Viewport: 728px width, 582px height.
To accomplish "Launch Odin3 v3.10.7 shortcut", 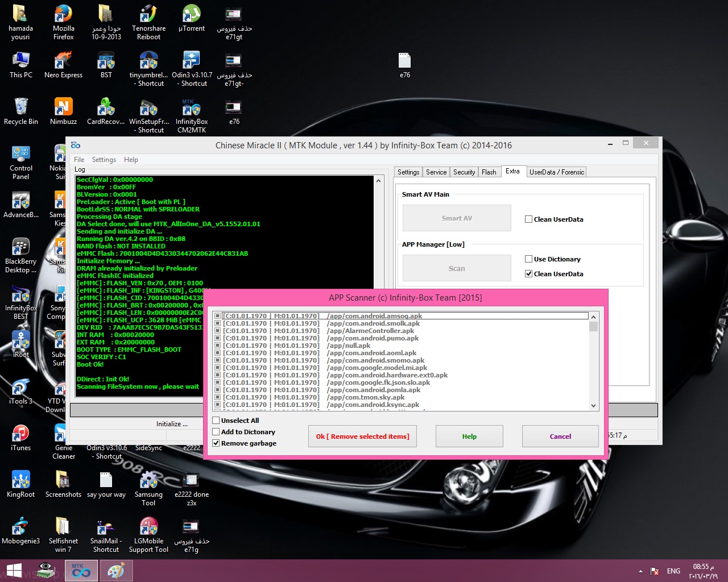I will (192, 69).
